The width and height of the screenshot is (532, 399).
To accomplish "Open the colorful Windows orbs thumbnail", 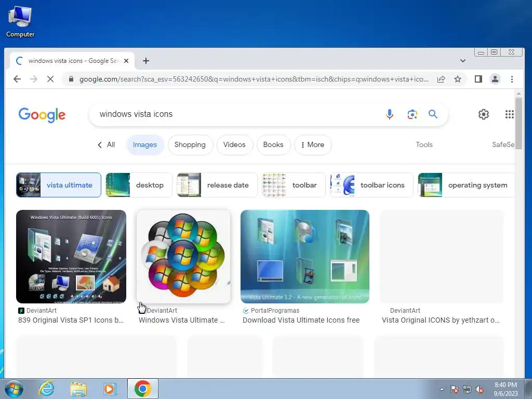I will (x=183, y=257).
